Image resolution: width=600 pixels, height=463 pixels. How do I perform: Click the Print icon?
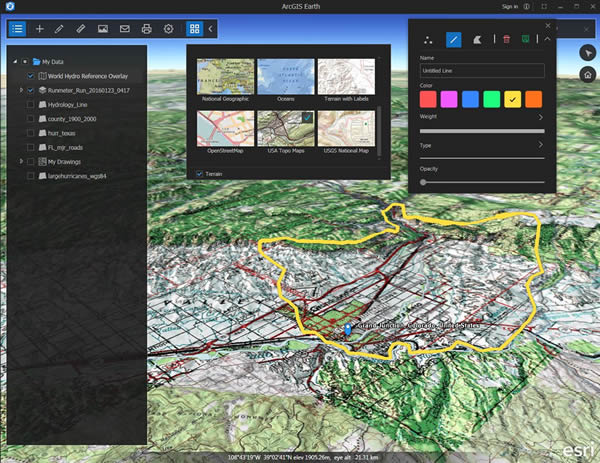pos(147,29)
